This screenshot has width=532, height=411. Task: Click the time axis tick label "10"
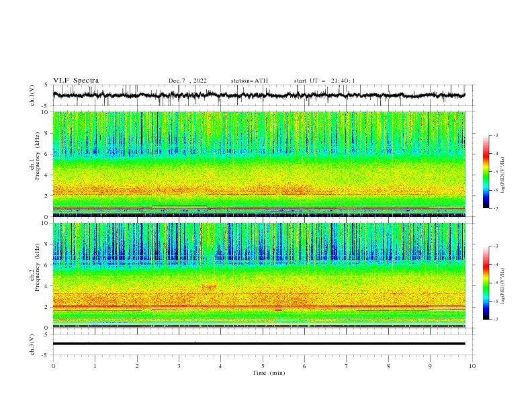tap(472, 366)
